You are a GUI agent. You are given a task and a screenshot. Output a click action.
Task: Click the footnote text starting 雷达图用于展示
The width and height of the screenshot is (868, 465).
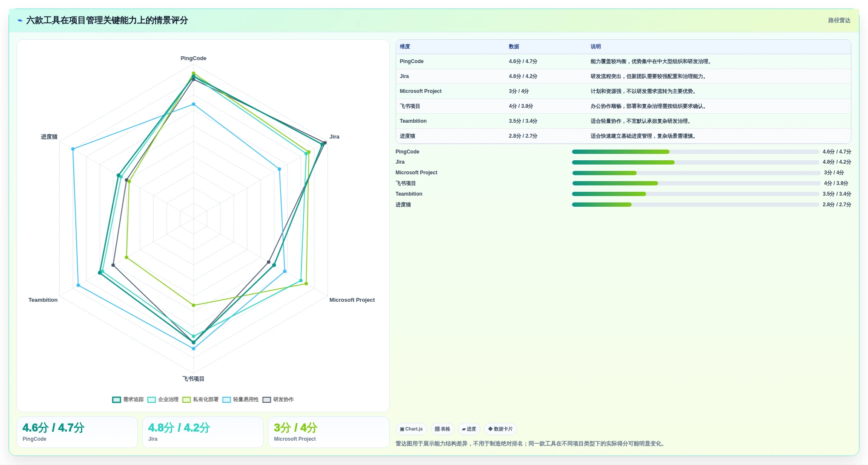pyautogui.click(x=531, y=444)
